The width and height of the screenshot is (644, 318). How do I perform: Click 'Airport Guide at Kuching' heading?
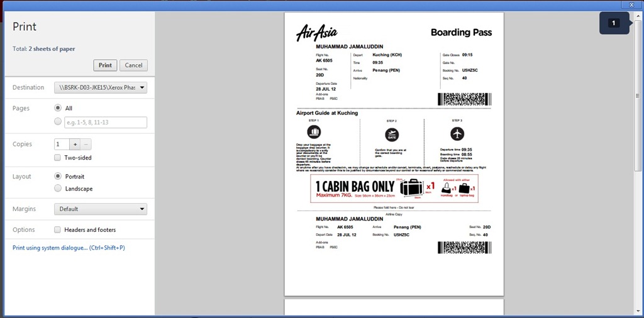[x=327, y=113]
